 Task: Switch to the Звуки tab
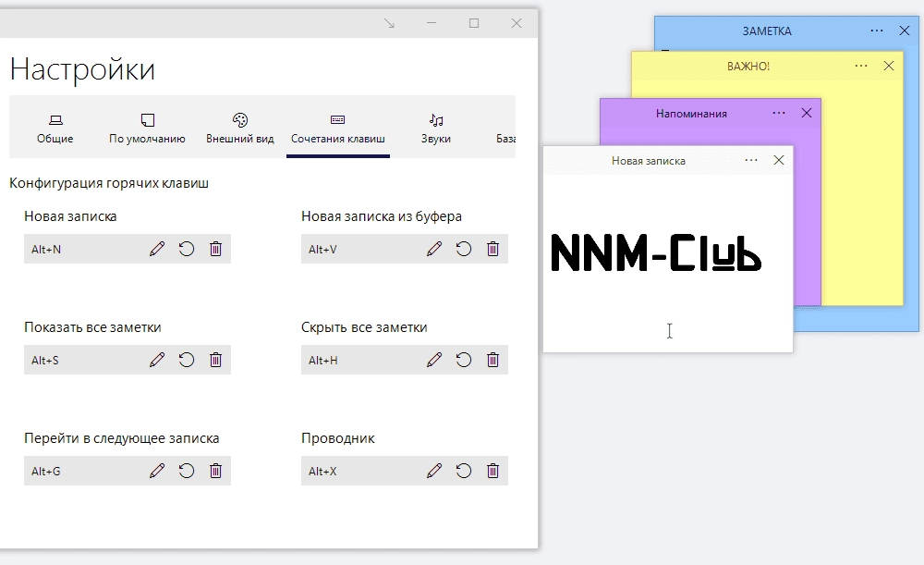(436, 129)
